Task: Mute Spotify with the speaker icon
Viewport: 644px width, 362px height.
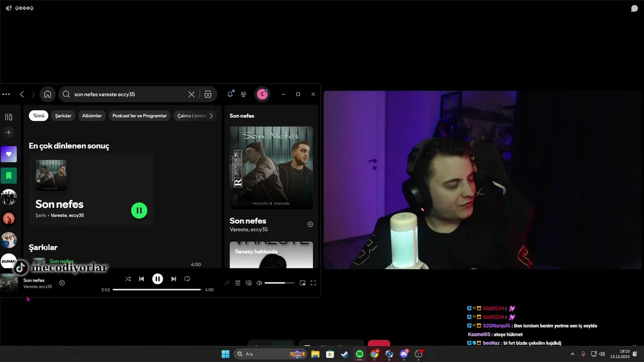Action: coord(259,283)
